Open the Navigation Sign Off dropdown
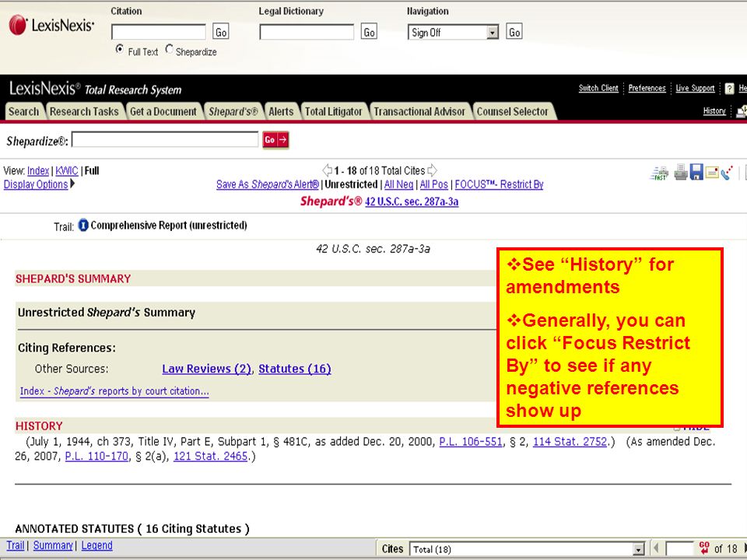The width and height of the screenshot is (747, 560). (x=453, y=33)
